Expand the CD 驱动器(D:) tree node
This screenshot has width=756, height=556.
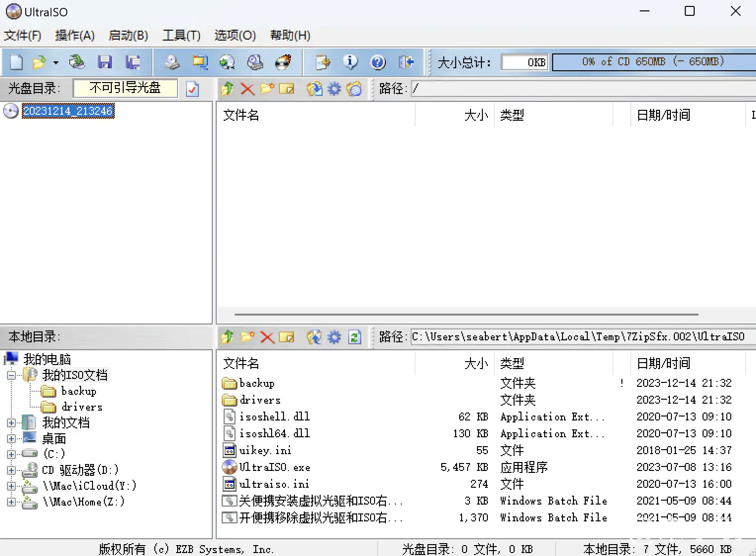[11, 470]
